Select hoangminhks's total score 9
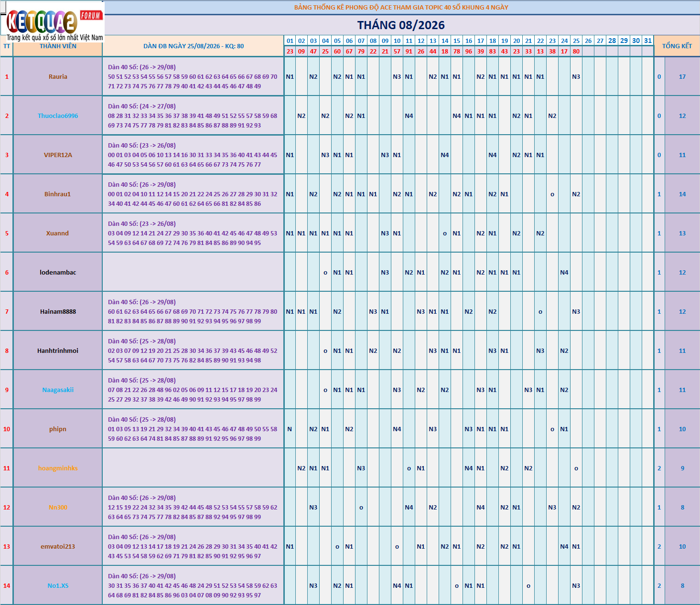 [x=682, y=468]
